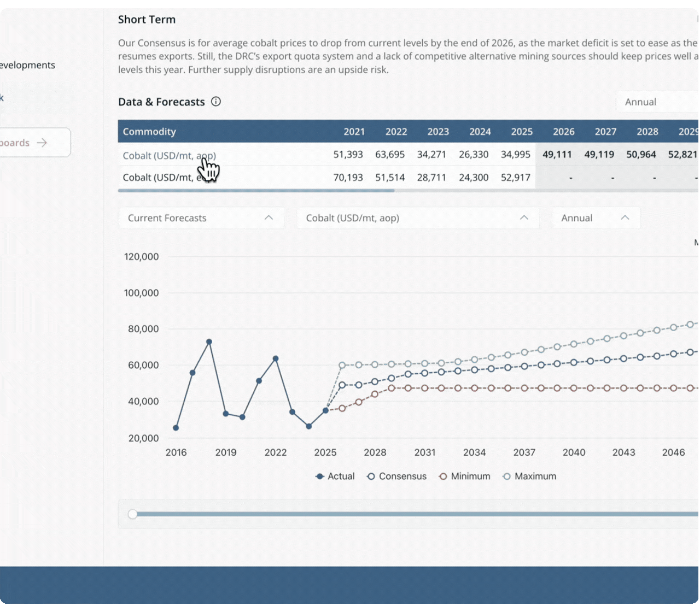Click the 2026 column header in the table
The width and height of the screenshot is (700, 612).
563,132
